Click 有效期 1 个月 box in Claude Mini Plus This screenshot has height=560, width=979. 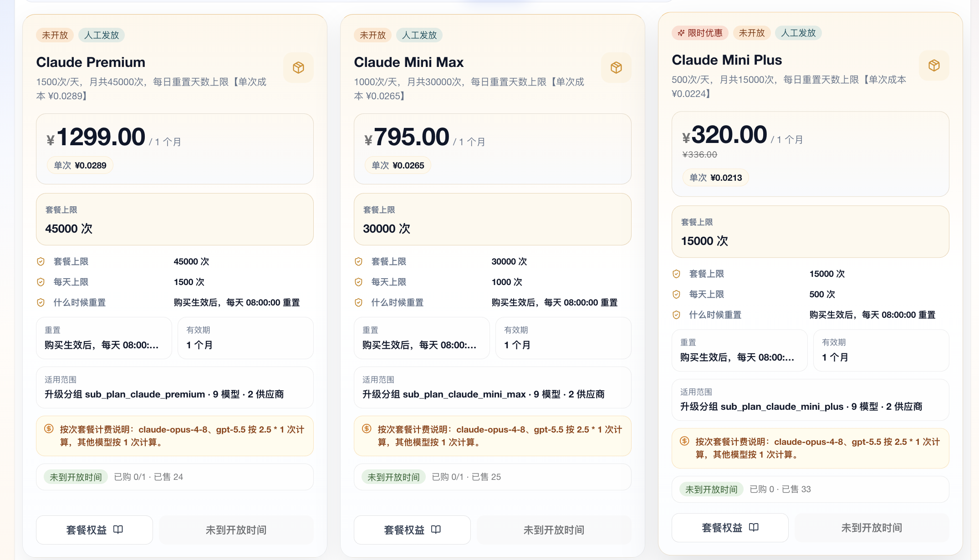click(882, 351)
